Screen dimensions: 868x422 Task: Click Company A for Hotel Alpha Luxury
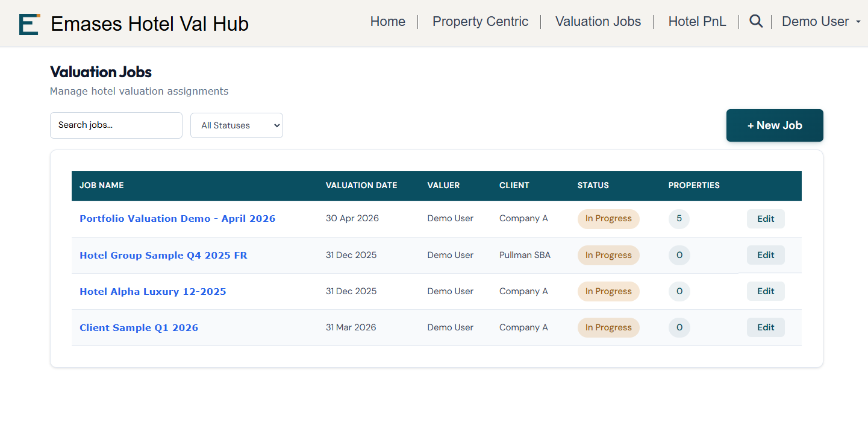coord(523,291)
